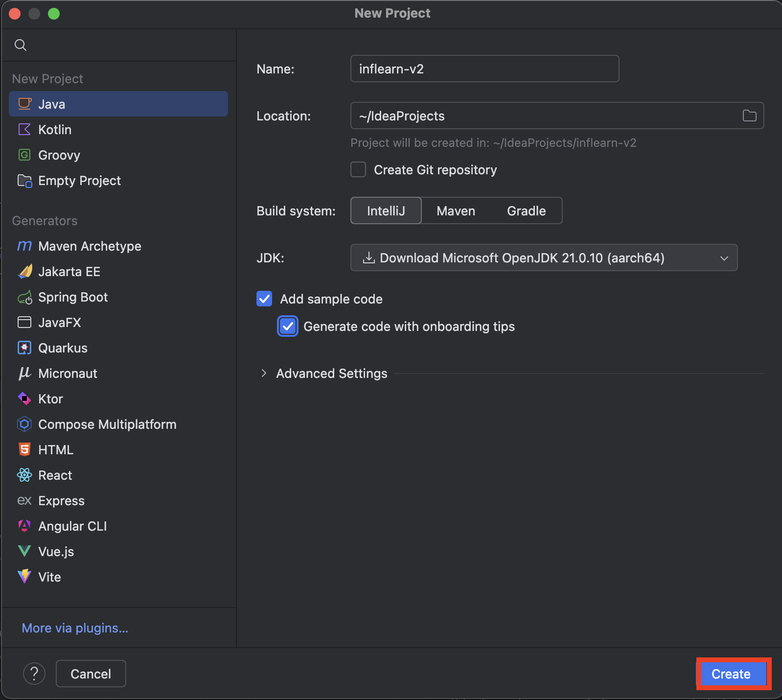Screen dimensions: 782x700
Task: Click the Compose Multiplatform hexagon icon
Action: [24, 424]
